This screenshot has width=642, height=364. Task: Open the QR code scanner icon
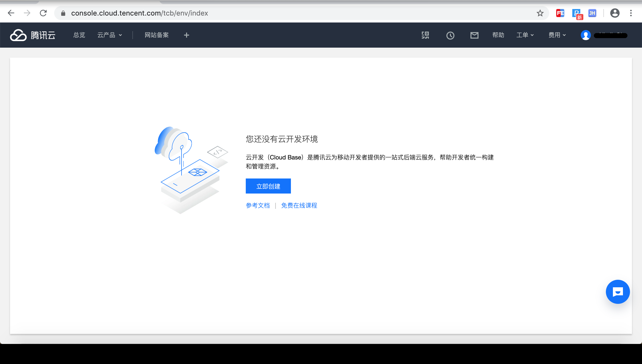point(425,35)
